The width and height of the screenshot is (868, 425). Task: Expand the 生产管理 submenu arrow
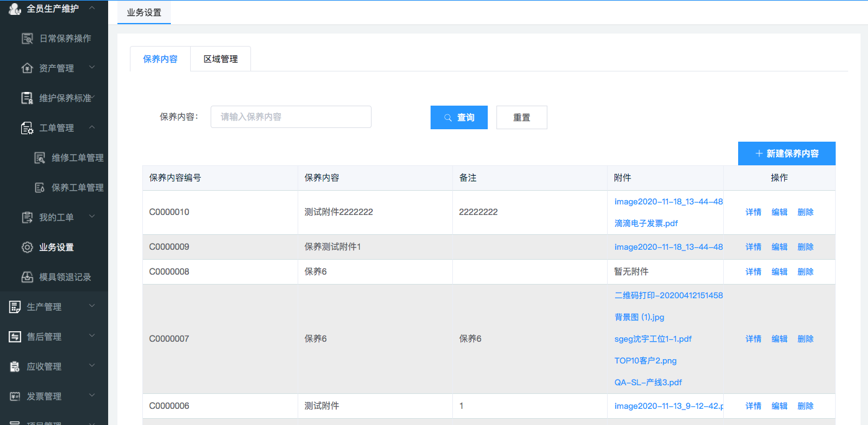tap(92, 306)
